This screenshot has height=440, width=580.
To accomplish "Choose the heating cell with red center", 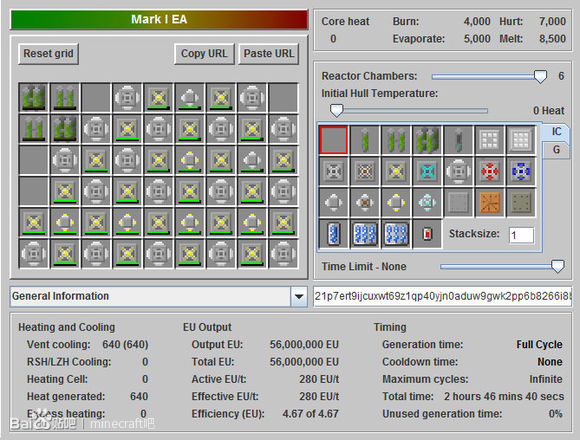I will (x=427, y=234).
